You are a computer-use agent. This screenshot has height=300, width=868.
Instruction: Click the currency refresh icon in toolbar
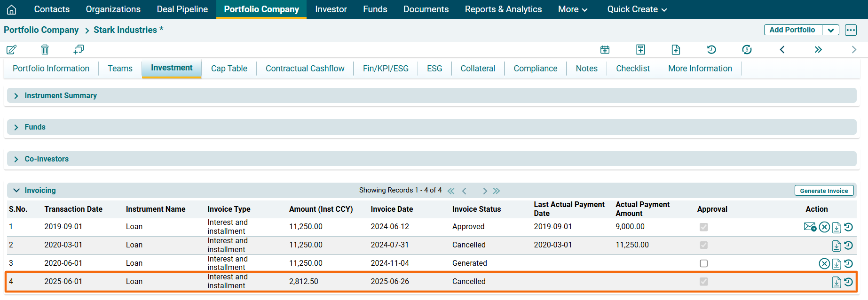(x=747, y=50)
